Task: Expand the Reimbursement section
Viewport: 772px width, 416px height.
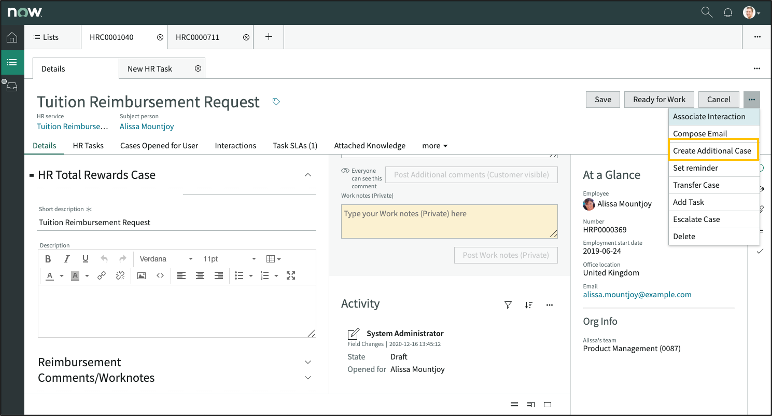Action: point(308,362)
